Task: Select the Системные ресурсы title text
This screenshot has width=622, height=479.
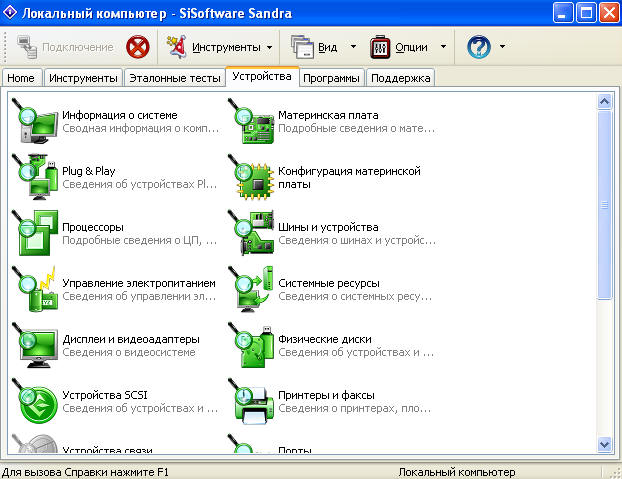Action: [328, 283]
